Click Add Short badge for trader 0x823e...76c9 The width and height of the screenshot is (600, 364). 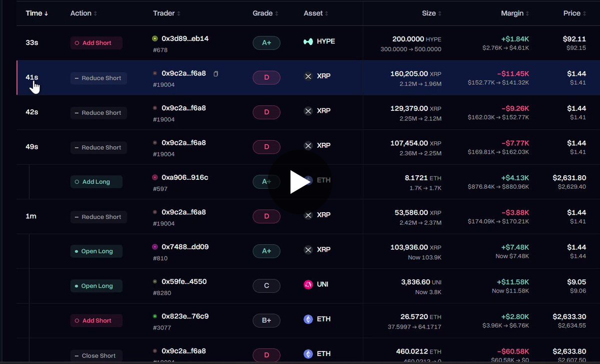(x=96, y=321)
